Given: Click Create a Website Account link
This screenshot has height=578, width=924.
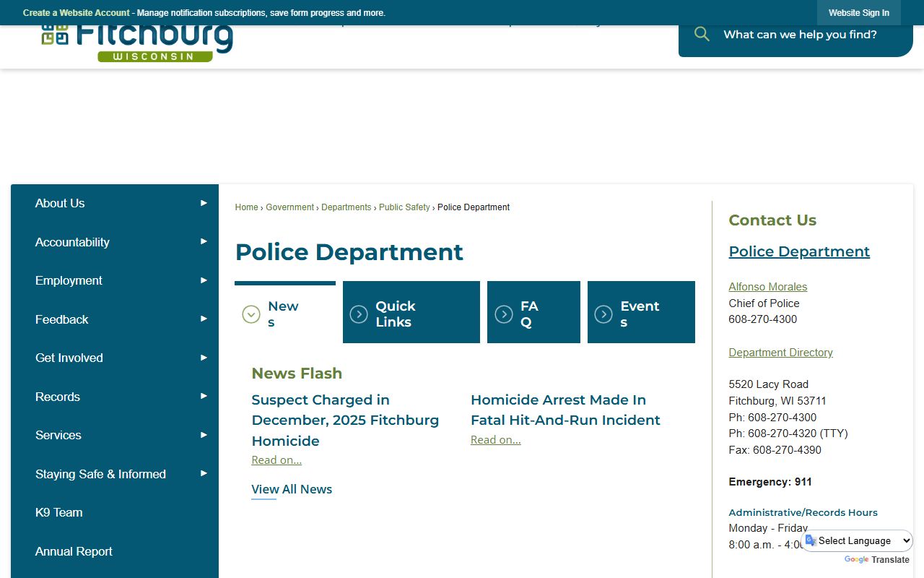Looking at the screenshot, I should click(77, 13).
